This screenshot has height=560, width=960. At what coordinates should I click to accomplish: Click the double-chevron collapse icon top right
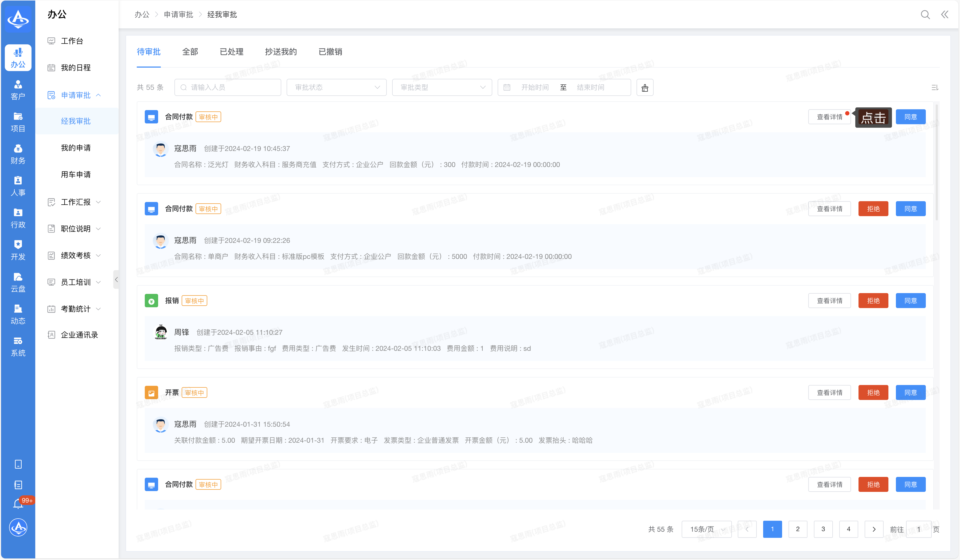pyautogui.click(x=945, y=14)
